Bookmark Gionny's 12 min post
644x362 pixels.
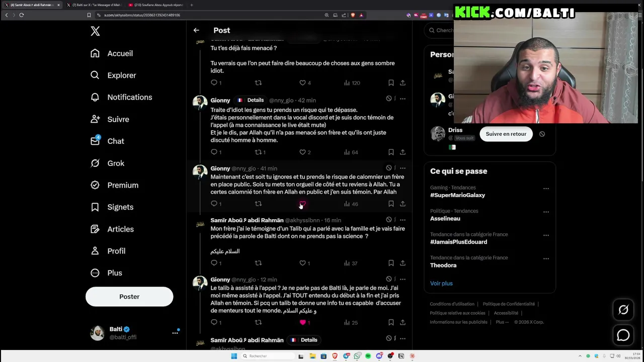coord(391,322)
